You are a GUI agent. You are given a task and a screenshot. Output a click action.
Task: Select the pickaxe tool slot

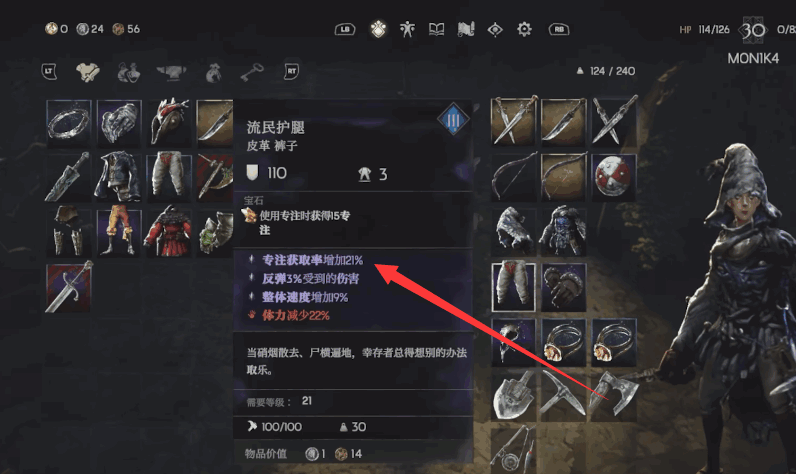click(563, 395)
